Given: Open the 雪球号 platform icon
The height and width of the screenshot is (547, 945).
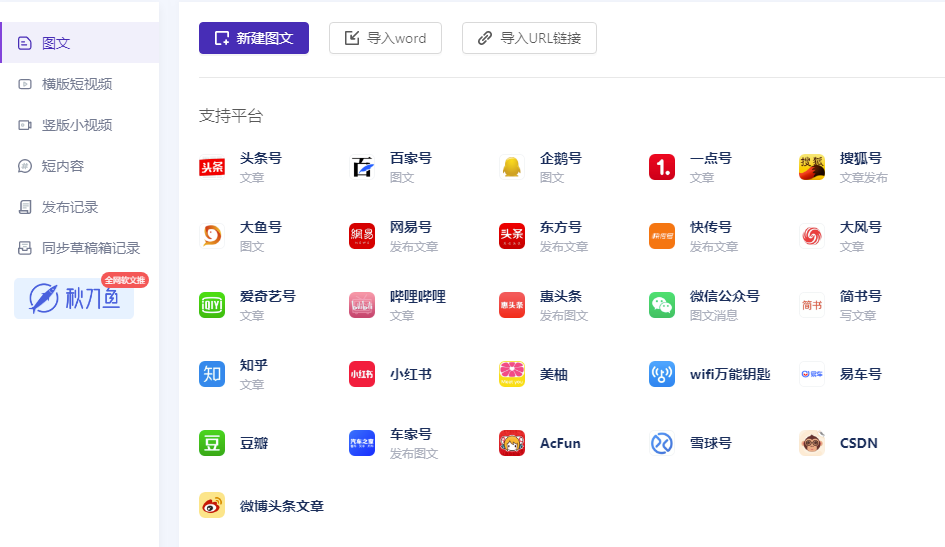Looking at the screenshot, I should point(662,443).
